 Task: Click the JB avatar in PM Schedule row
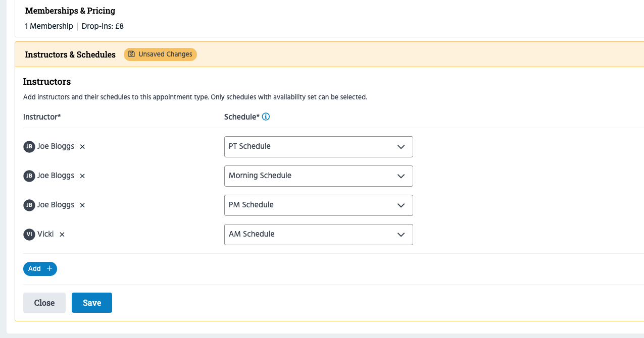pos(29,205)
